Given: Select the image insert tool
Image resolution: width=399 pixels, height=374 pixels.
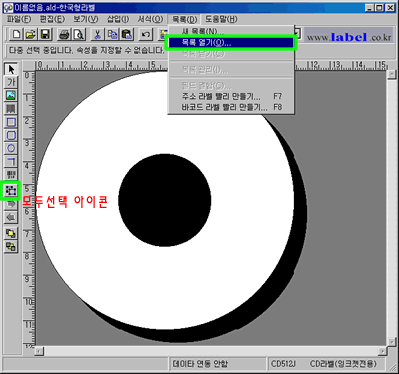Looking at the screenshot, I should pos(11,95).
